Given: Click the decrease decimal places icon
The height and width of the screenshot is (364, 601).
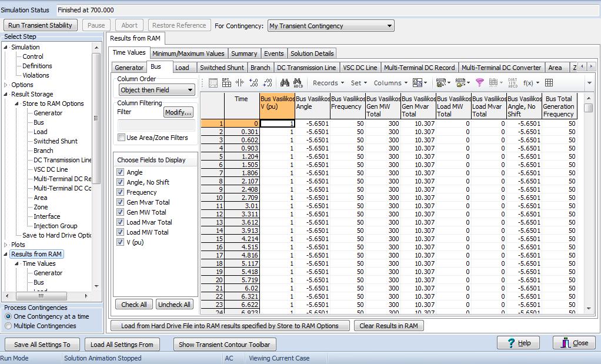Looking at the screenshot, I should pos(268,83).
